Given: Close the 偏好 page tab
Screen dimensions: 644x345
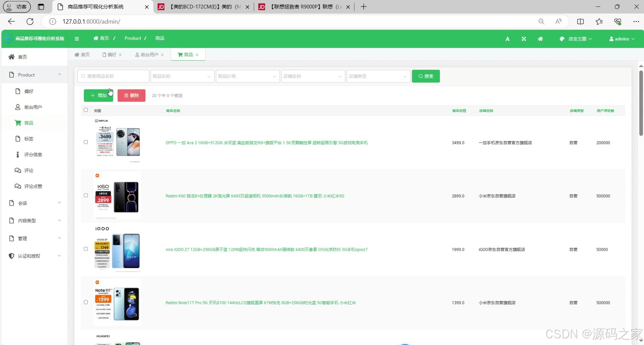Looking at the screenshot, I should point(120,55).
